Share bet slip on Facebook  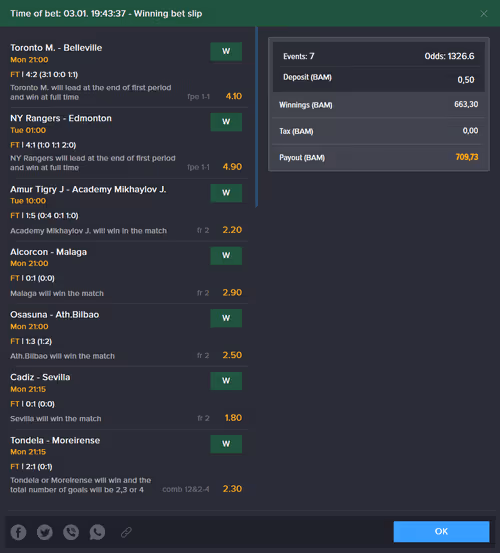coord(18,532)
